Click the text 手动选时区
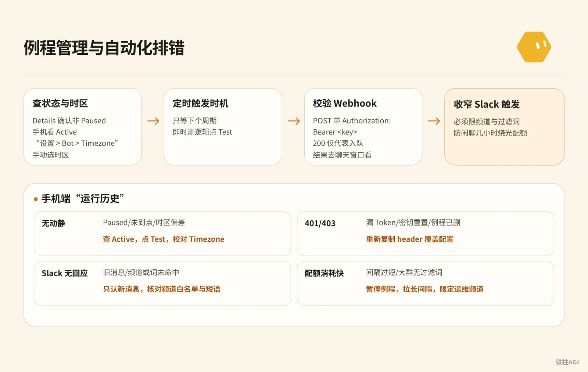 51,155
